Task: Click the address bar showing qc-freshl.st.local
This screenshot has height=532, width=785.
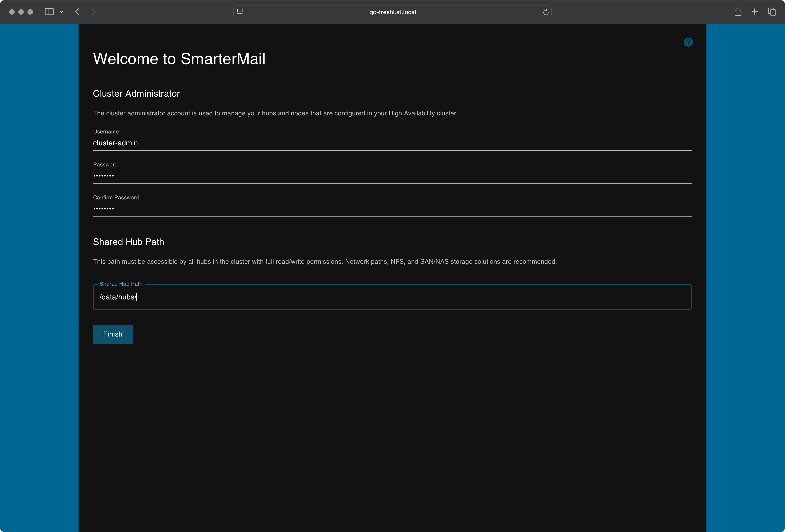Action: tap(392, 12)
